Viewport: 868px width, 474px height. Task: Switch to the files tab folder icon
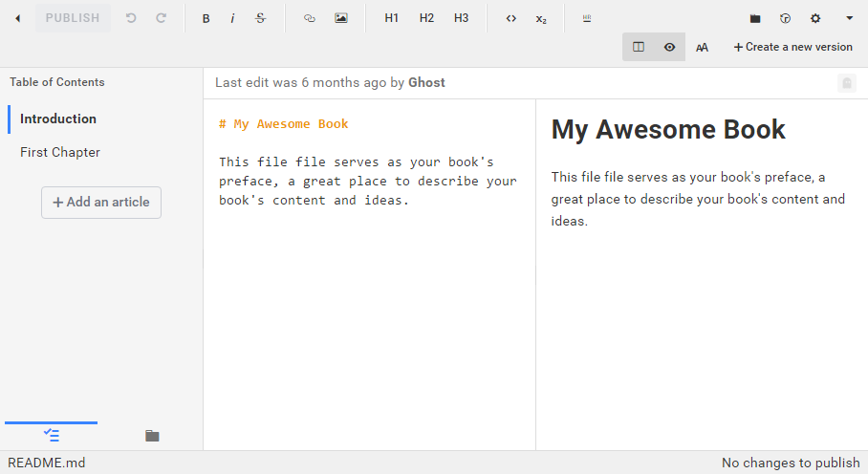tap(152, 436)
